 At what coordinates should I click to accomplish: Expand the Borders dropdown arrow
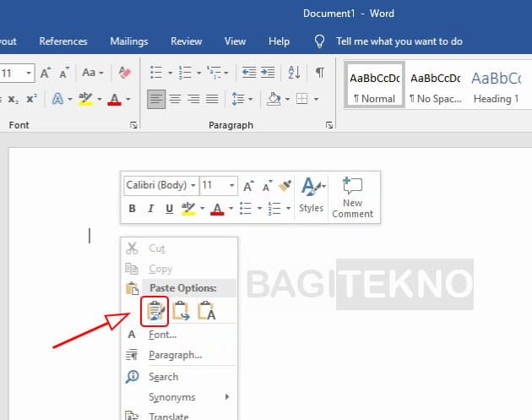[x=316, y=99]
